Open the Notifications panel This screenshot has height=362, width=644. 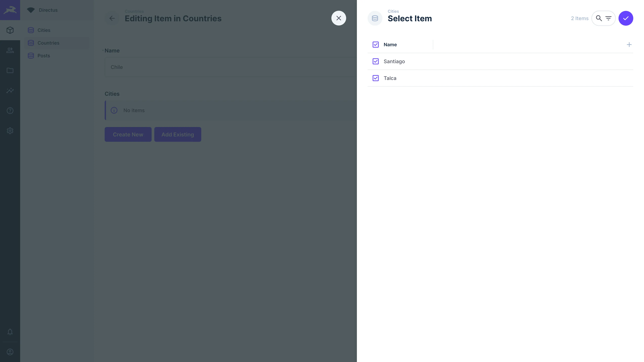coord(10,332)
